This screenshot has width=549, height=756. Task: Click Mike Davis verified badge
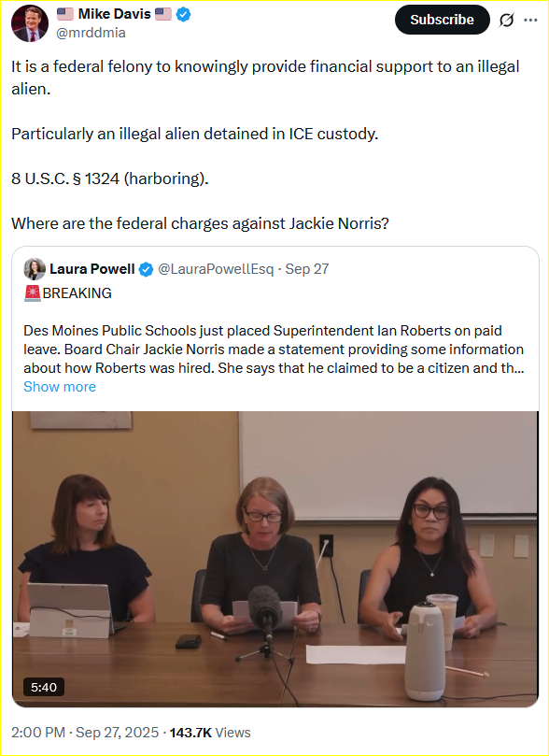[183, 14]
